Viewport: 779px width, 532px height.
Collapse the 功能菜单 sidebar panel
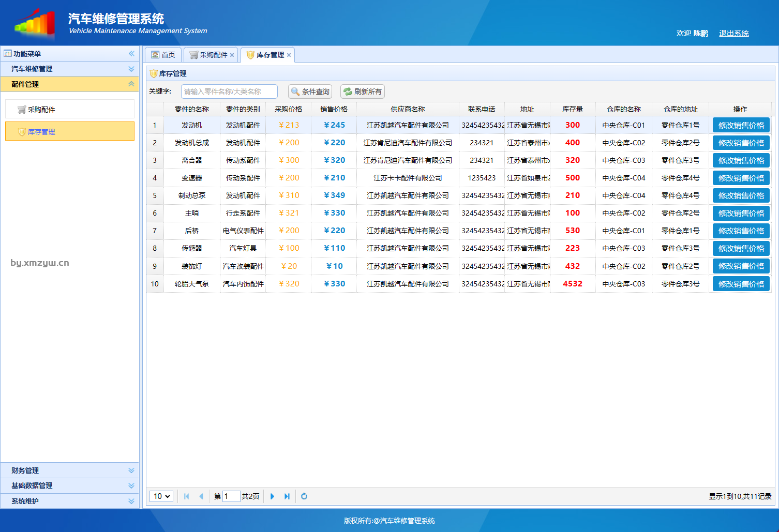131,54
